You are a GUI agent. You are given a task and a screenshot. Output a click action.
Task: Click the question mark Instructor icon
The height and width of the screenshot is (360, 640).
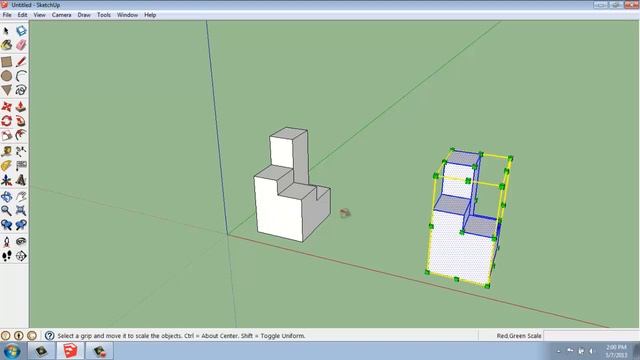(49, 336)
